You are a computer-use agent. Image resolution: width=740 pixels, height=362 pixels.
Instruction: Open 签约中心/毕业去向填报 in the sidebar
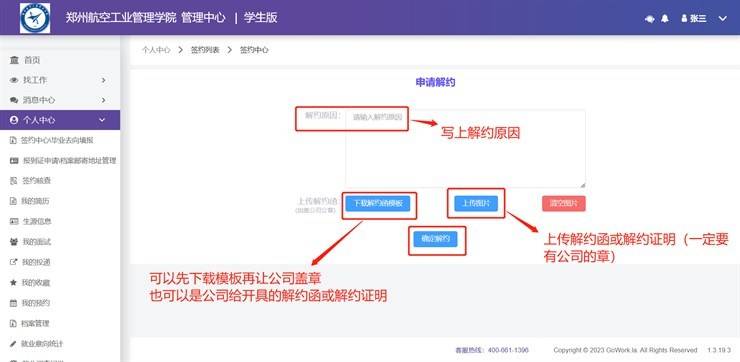point(57,140)
